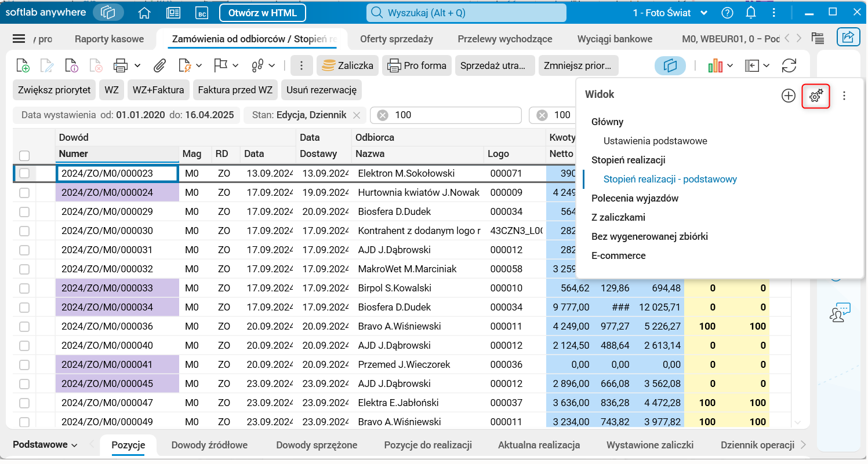Switch to the Oferty sprzedaży tab

[396, 39]
